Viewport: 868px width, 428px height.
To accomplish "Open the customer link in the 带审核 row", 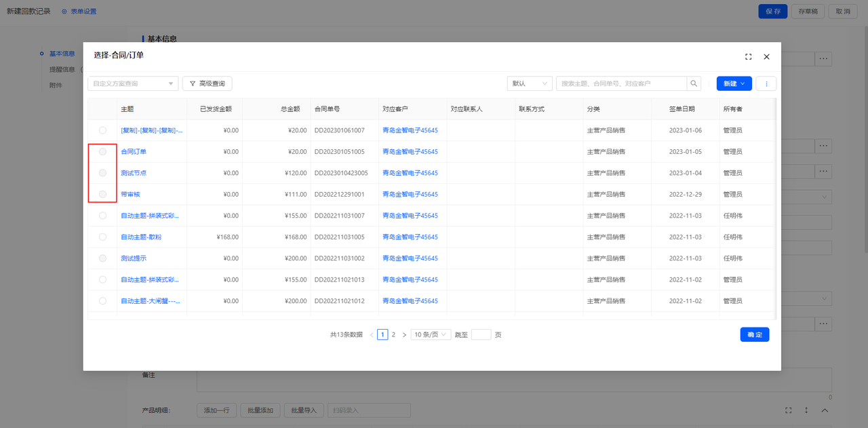I will pos(410,194).
